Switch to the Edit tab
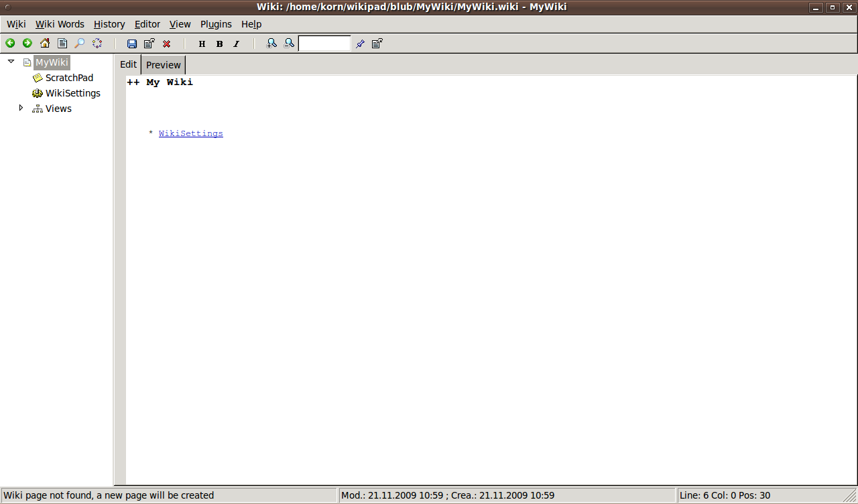 coord(128,64)
